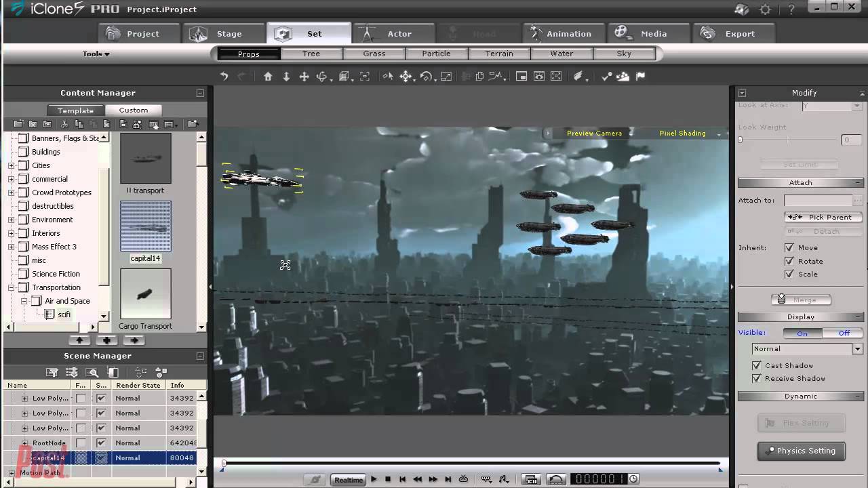Expand the Mass Effect 3 folder
This screenshot has height=488, width=868.
click(11, 247)
